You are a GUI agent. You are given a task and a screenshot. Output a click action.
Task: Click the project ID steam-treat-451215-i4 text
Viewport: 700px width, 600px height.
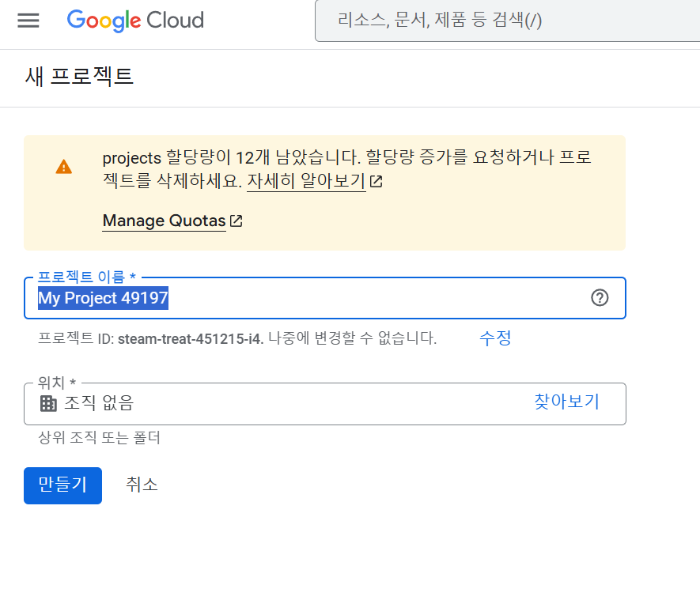pos(190,339)
